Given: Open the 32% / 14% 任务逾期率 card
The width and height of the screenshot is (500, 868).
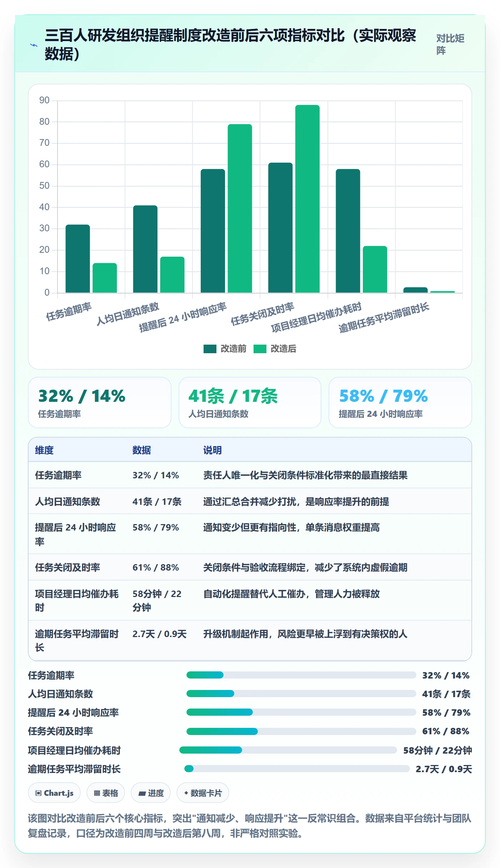Looking at the screenshot, I should 100,403.
